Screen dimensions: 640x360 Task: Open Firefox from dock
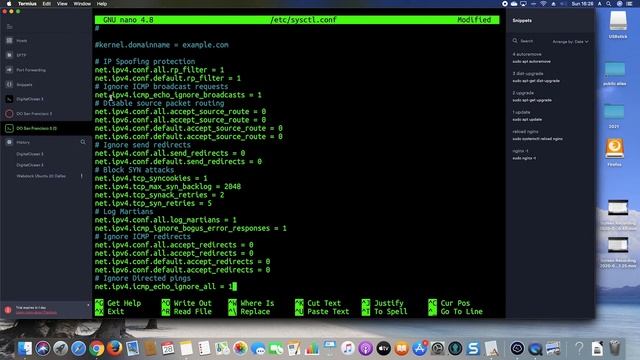[114, 348]
